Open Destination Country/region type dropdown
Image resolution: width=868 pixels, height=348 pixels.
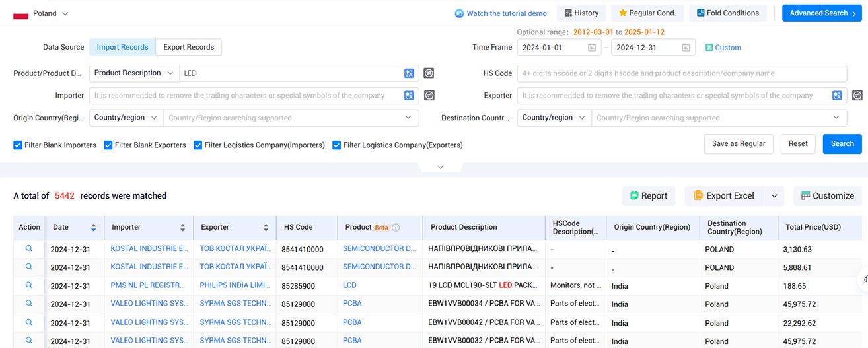(554, 118)
